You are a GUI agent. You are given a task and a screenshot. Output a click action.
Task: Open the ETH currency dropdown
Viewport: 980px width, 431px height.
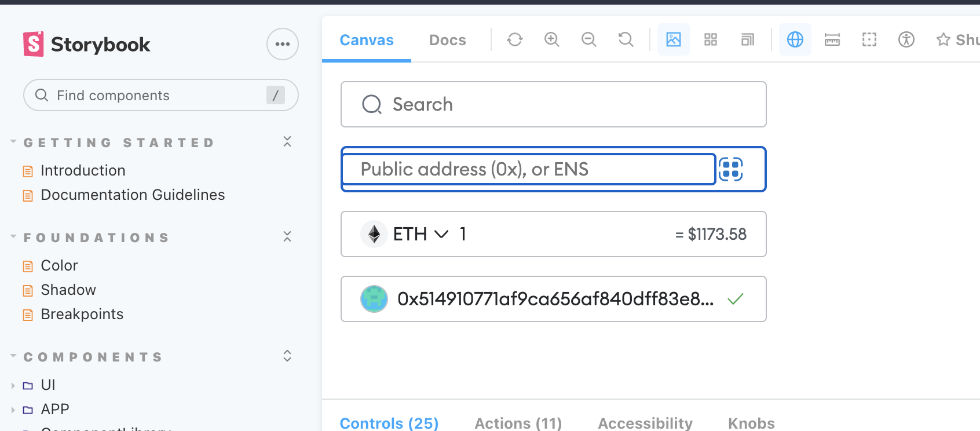pyautogui.click(x=441, y=234)
